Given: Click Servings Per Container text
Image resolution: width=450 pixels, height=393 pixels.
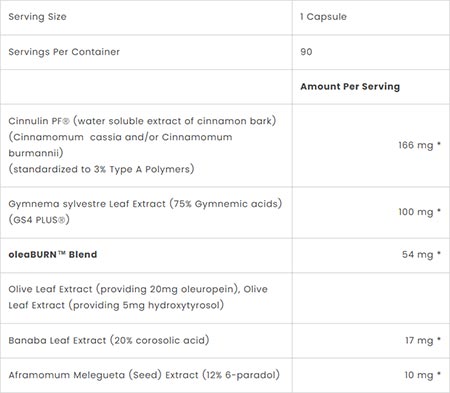Looking at the screenshot, I should coord(64,52).
